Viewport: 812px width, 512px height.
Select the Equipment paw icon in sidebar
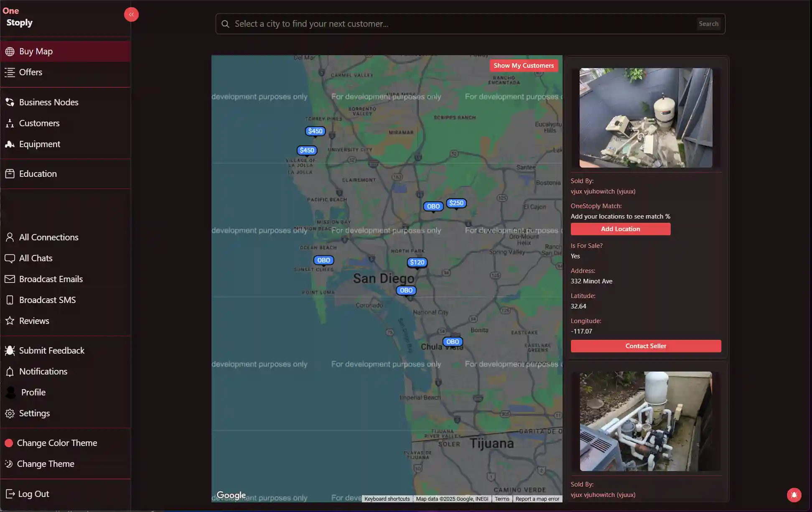10,144
